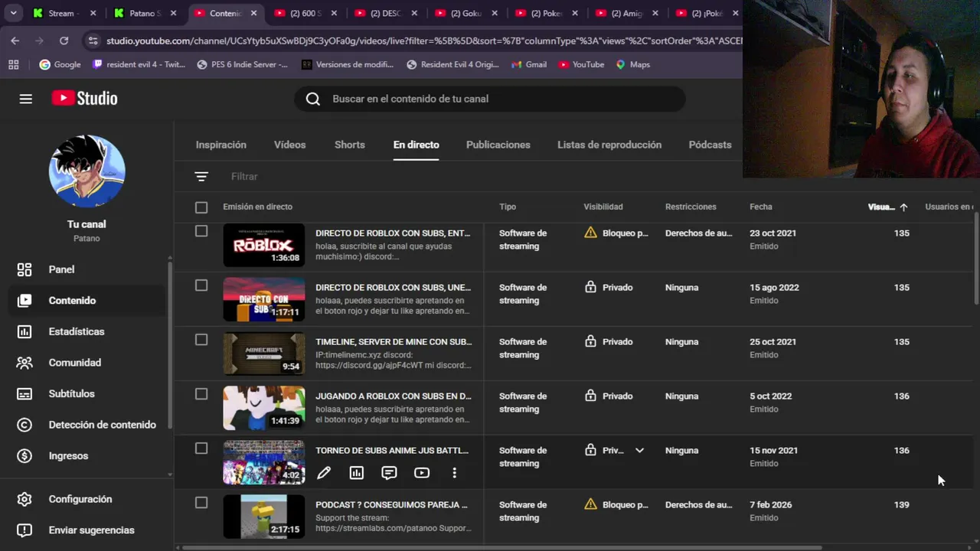Open the filter list icon
980x551 pixels.
(x=201, y=177)
